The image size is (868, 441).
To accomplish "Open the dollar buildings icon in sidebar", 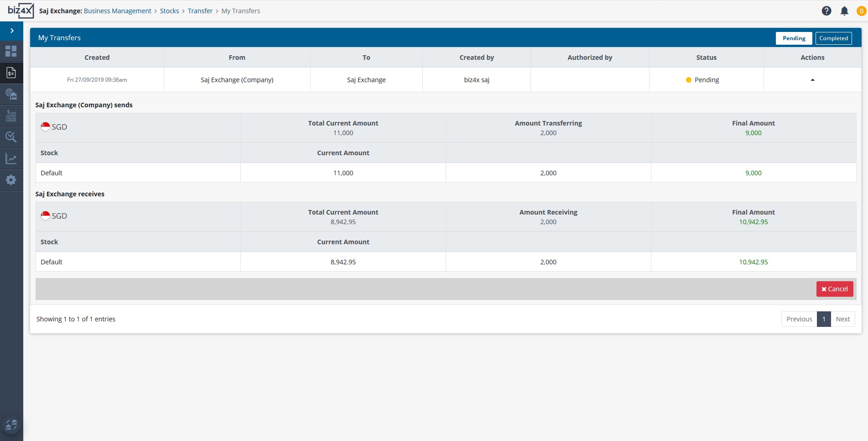I will pos(11,115).
